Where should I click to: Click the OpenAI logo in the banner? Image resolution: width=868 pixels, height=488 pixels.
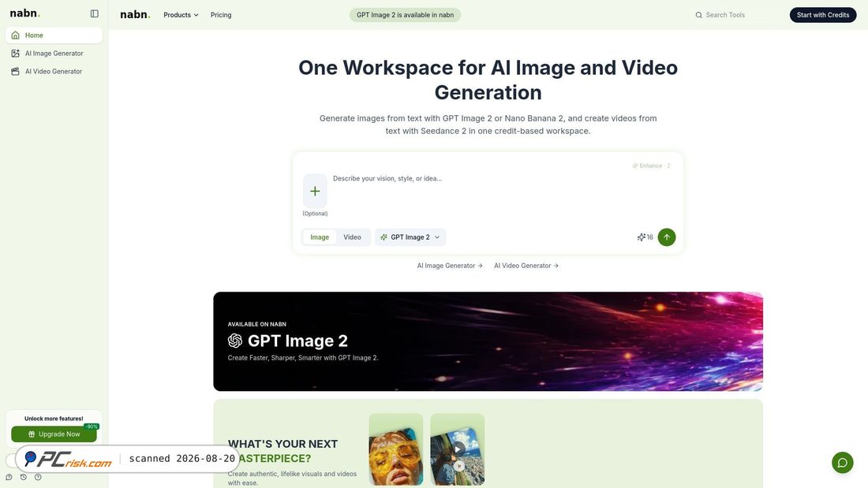[234, 341]
